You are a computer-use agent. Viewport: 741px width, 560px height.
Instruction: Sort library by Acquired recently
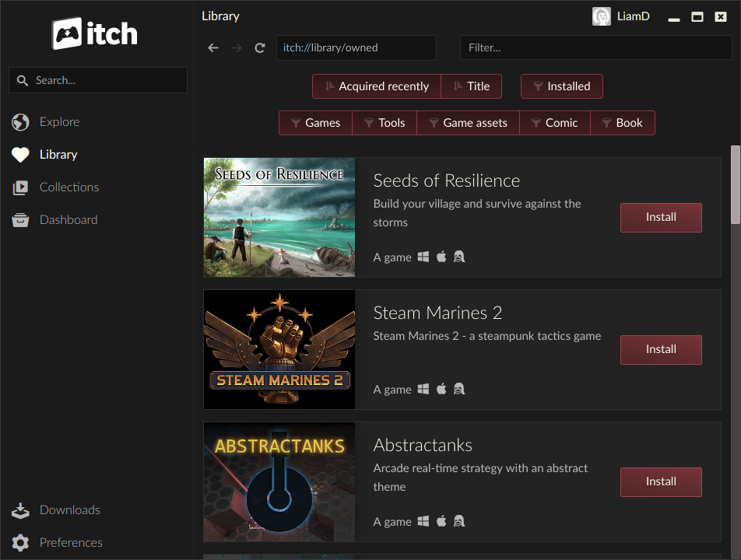click(377, 86)
